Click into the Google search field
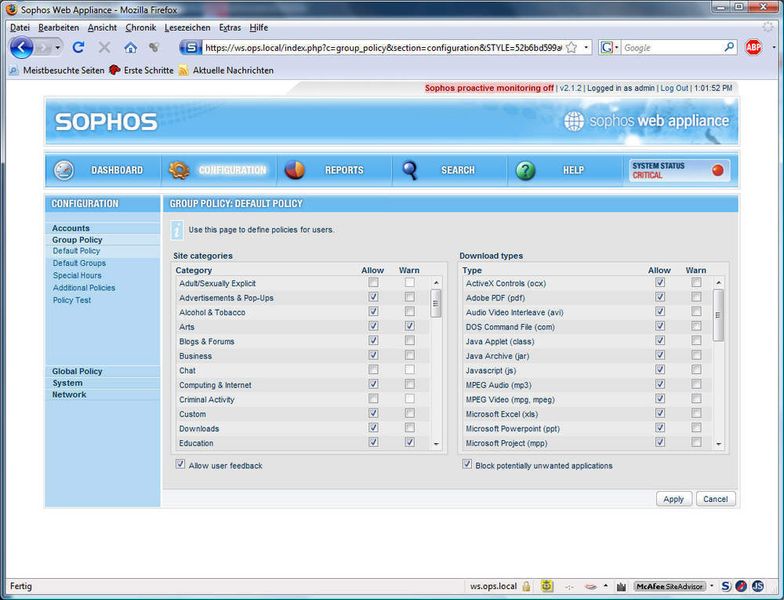 tap(672, 48)
